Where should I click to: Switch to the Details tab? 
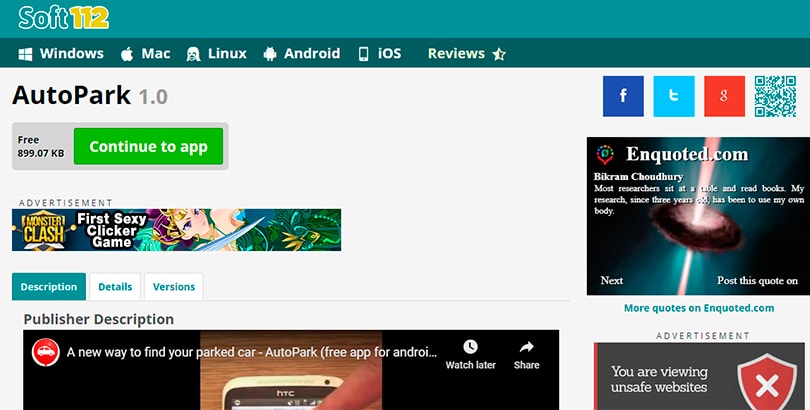tap(115, 287)
